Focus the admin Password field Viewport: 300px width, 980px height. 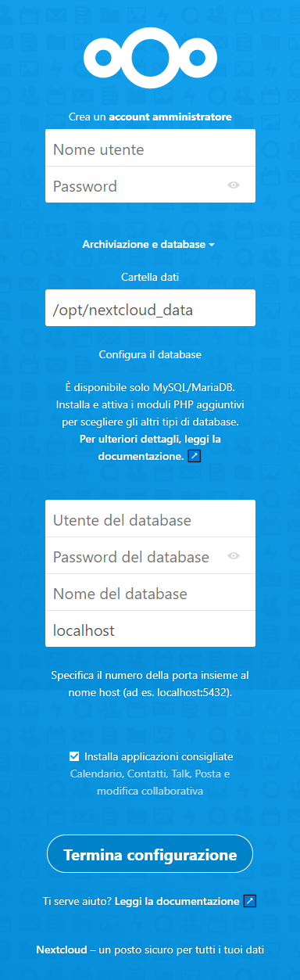pyautogui.click(x=150, y=185)
